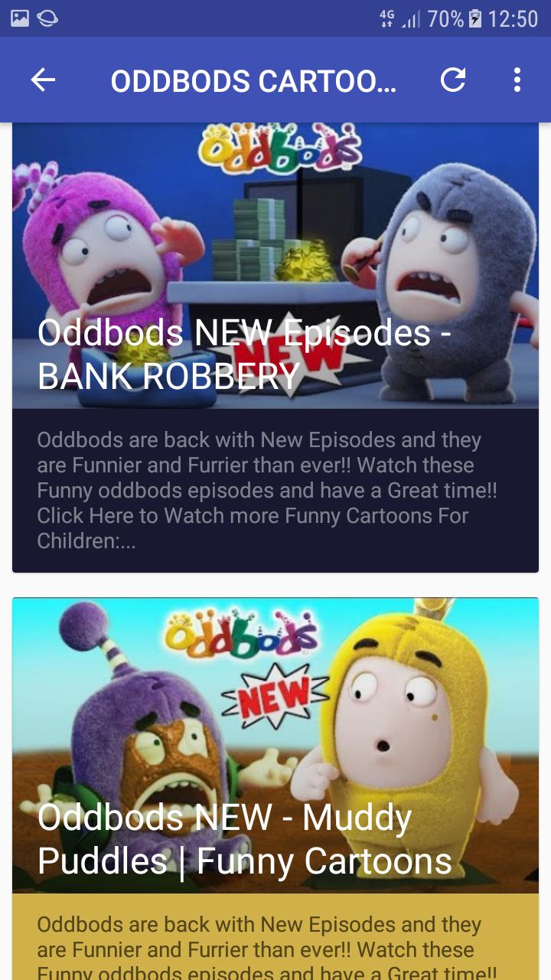Tap the Bank Robbery description text
This screenshot has width=551, height=980.
click(x=267, y=490)
